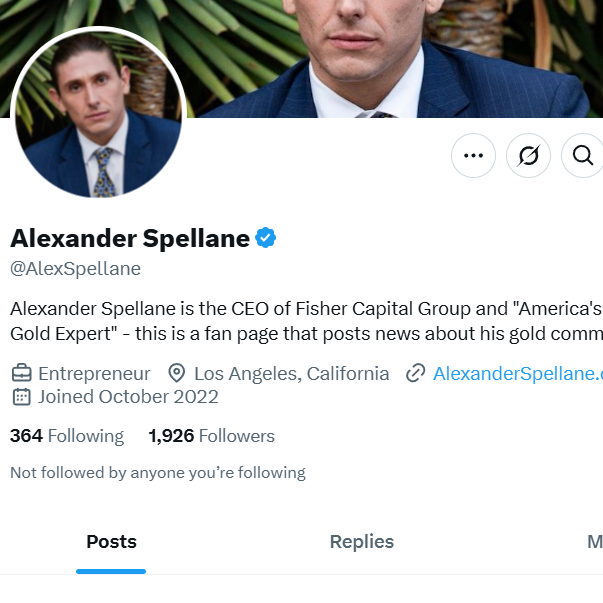This screenshot has height=603, width=603.
Task: Open the 1,926 Followers list
Action: point(211,436)
